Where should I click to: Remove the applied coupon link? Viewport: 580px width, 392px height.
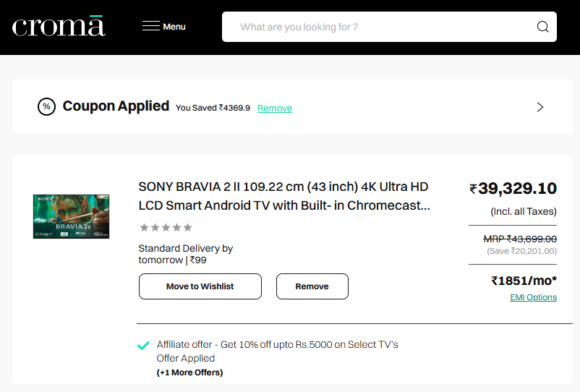pos(275,108)
